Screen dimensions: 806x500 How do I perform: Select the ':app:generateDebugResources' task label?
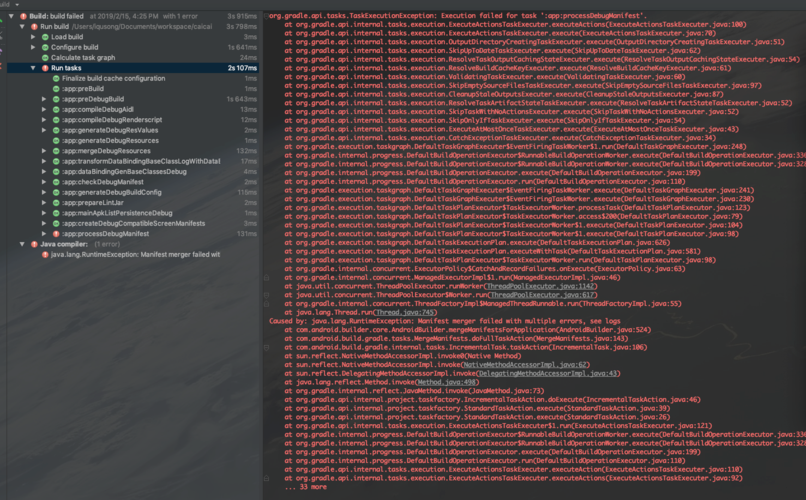pos(110,140)
